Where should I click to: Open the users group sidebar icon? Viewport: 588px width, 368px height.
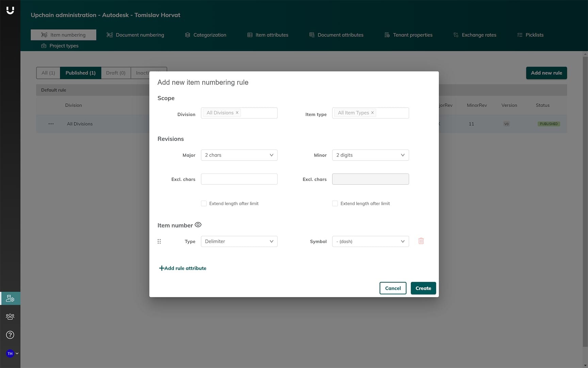coord(10,317)
